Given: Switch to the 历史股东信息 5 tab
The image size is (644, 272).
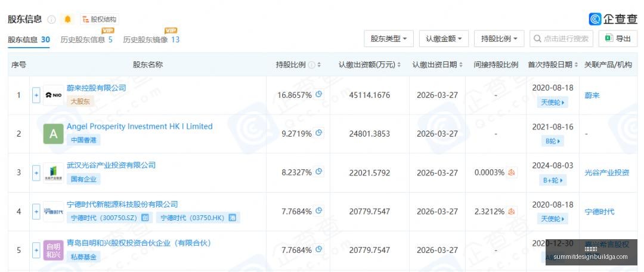Looking at the screenshot, I should click(x=86, y=39).
